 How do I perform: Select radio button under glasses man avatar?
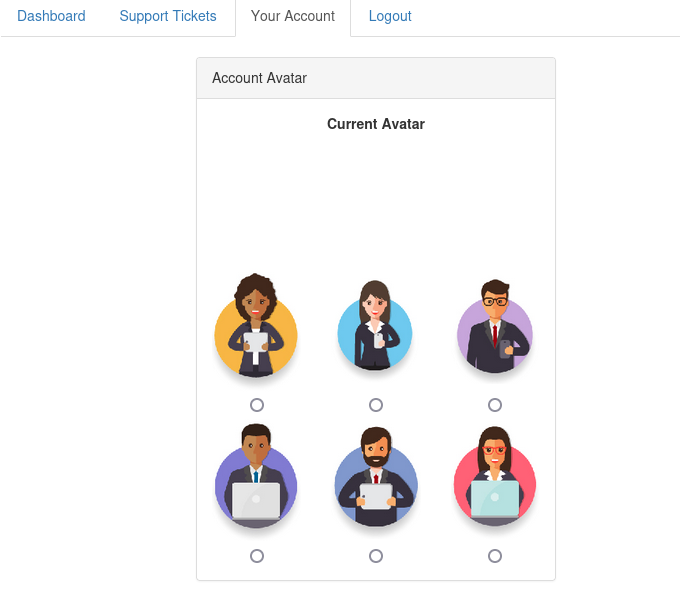[495, 405]
